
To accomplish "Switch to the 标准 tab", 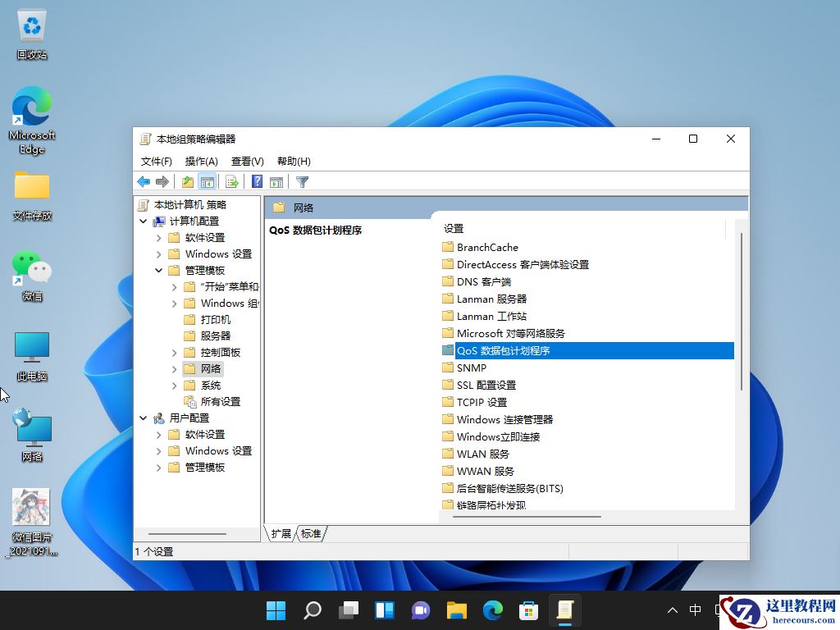I will (312, 533).
